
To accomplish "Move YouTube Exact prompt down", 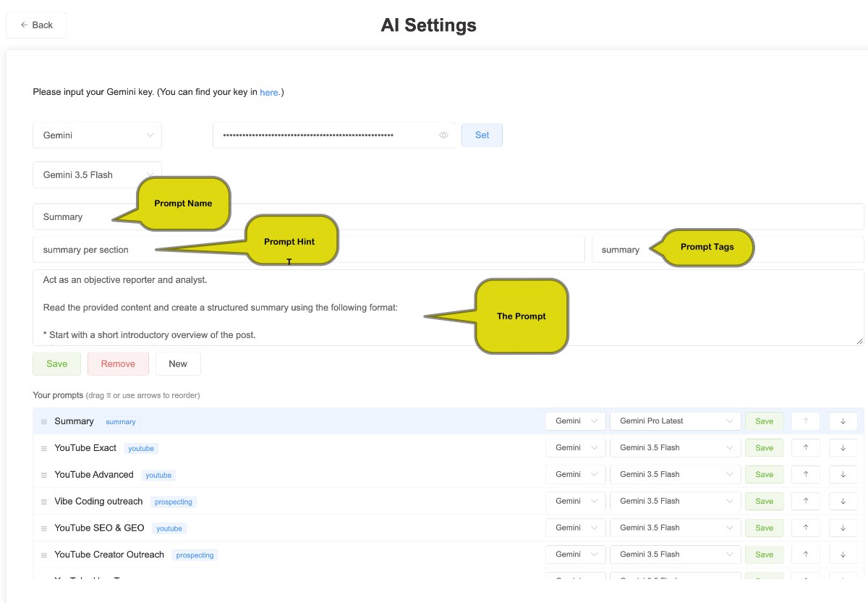I will tap(843, 448).
